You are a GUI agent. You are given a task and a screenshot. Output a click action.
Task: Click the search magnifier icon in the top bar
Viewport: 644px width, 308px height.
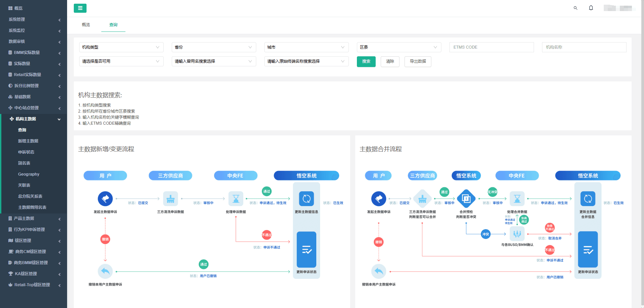point(575,8)
